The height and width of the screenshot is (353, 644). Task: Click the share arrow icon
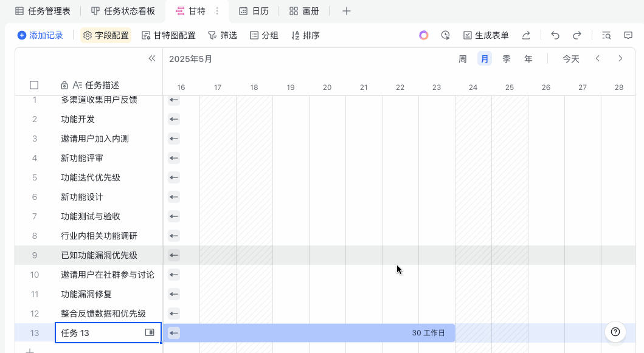pyautogui.click(x=526, y=35)
